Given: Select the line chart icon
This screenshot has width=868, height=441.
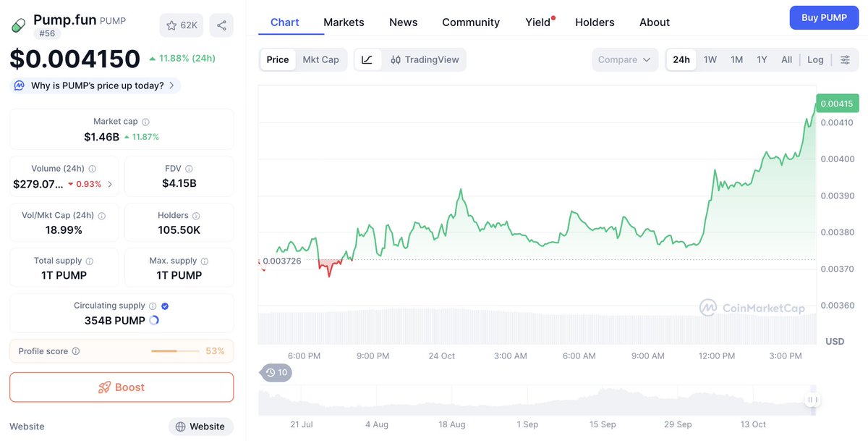Looking at the screenshot, I should (367, 59).
